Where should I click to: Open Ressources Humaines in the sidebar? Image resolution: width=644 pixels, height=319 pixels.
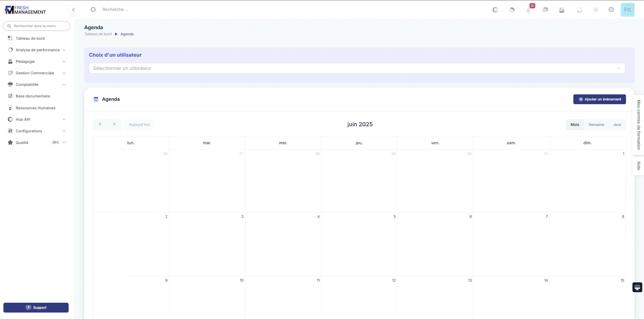click(x=35, y=108)
